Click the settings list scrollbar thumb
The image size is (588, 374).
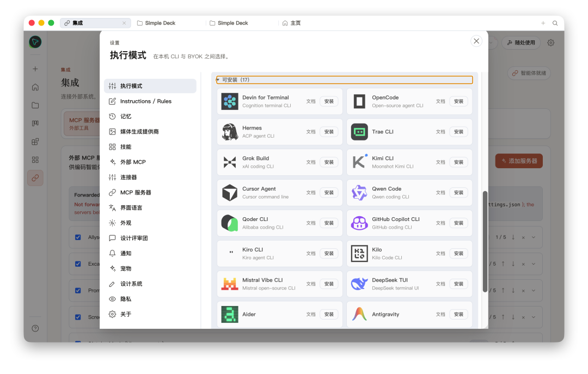tap(485, 242)
